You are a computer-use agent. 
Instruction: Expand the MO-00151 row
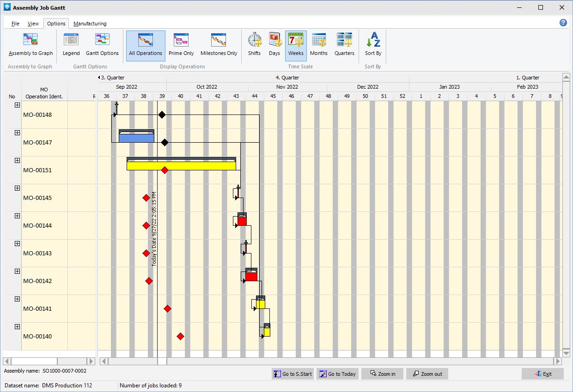17,160
